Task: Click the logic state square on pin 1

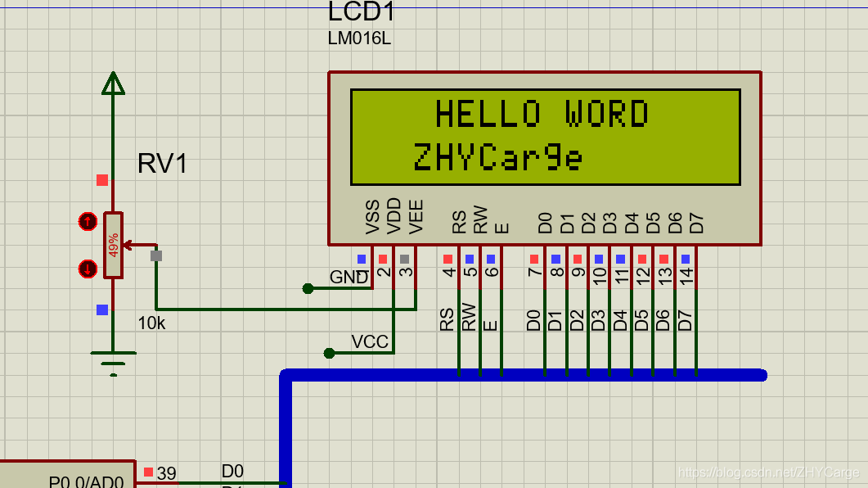Action: (362, 260)
